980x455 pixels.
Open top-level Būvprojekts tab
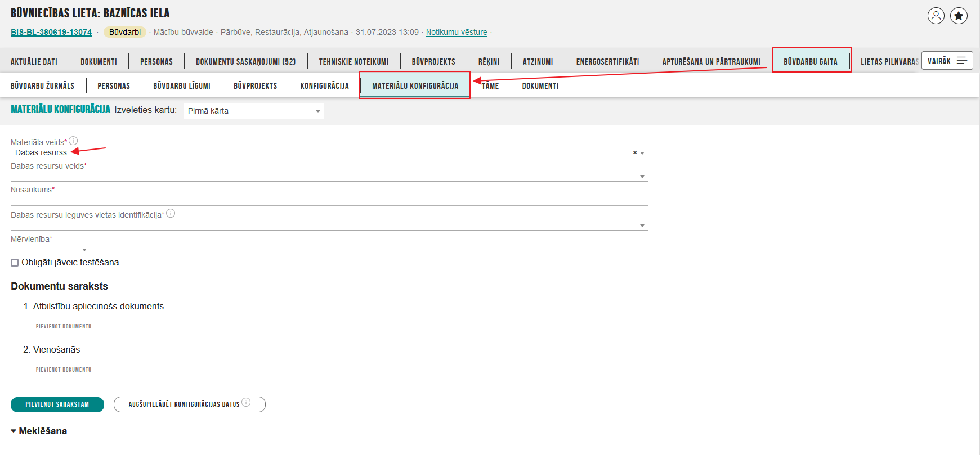(433, 61)
